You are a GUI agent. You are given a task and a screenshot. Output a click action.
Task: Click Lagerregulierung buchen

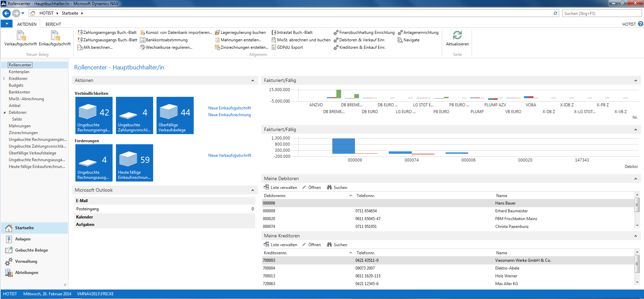pyautogui.click(x=240, y=33)
